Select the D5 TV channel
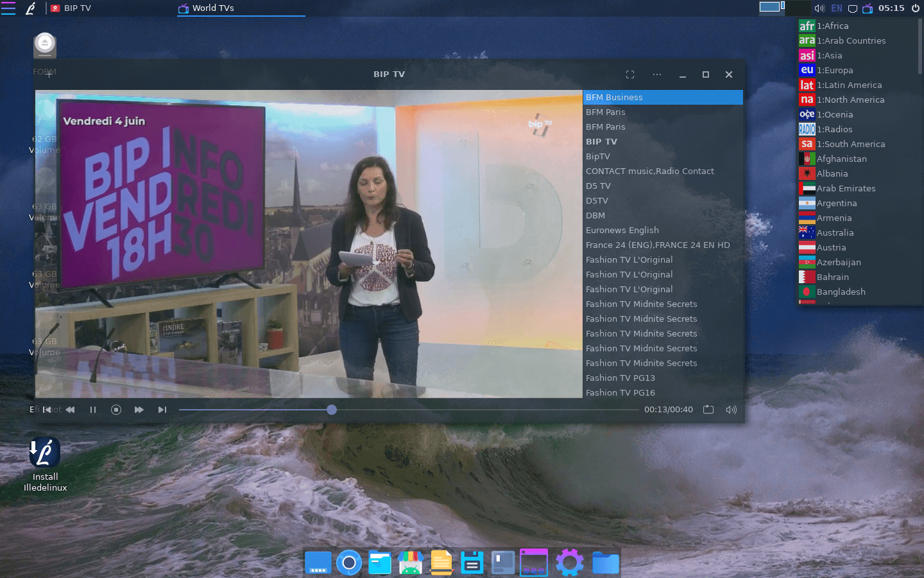The image size is (924, 578). click(663, 186)
